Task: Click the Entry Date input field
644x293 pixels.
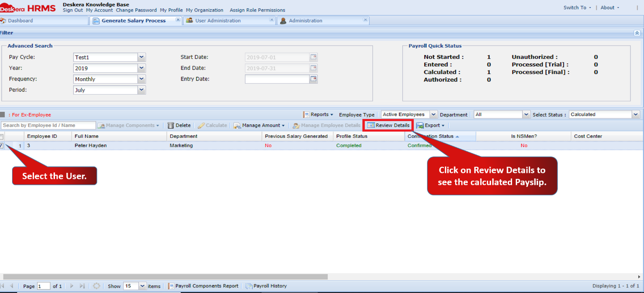Action: [x=277, y=79]
